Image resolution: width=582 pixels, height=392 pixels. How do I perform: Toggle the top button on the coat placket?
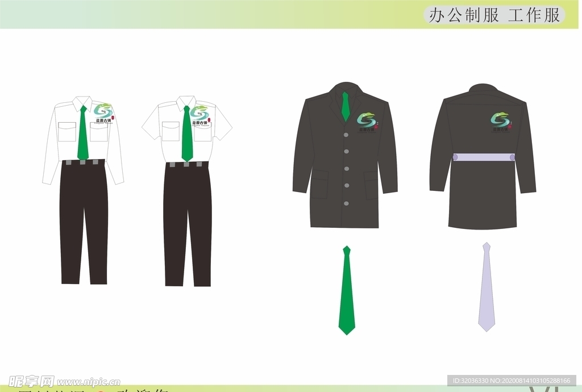tap(347, 134)
